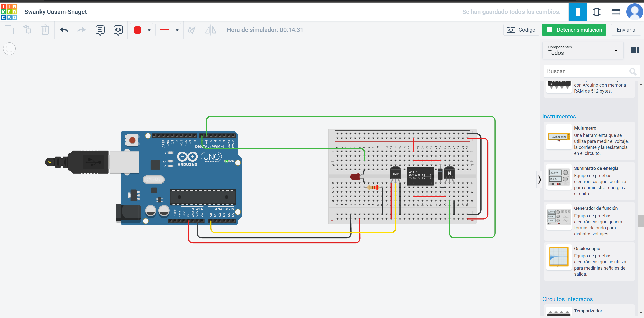Click the undo arrow icon

[x=64, y=30]
